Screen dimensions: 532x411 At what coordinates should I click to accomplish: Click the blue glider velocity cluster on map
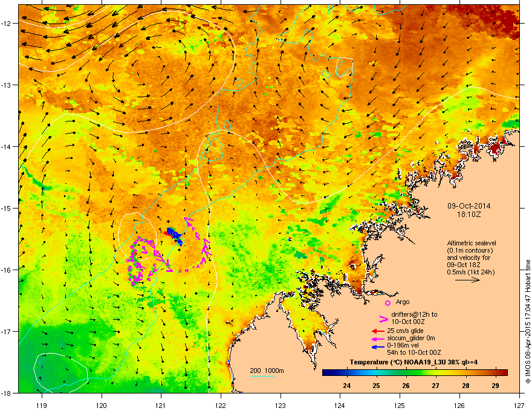(x=175, y=235)
